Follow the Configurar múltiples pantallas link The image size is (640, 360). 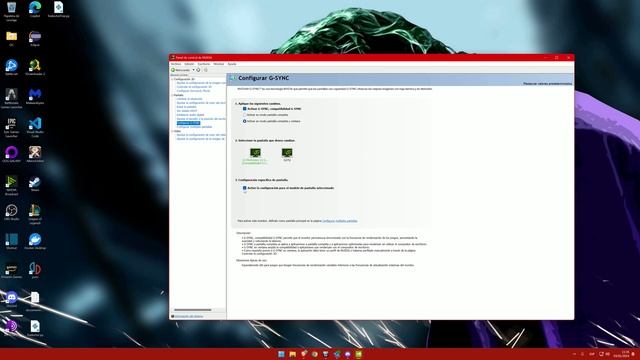tap(340, 221)
